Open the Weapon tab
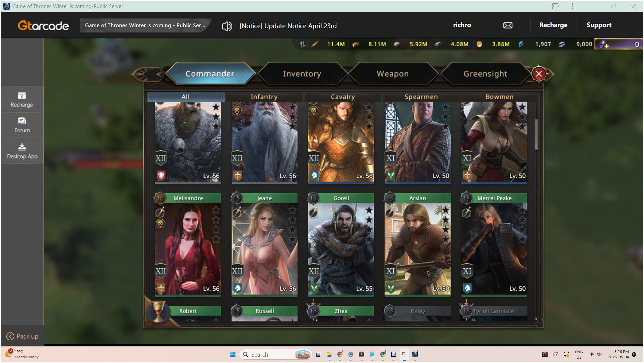Screen dimensions: 644x363 pyautogui.click(x=393, y=74)
